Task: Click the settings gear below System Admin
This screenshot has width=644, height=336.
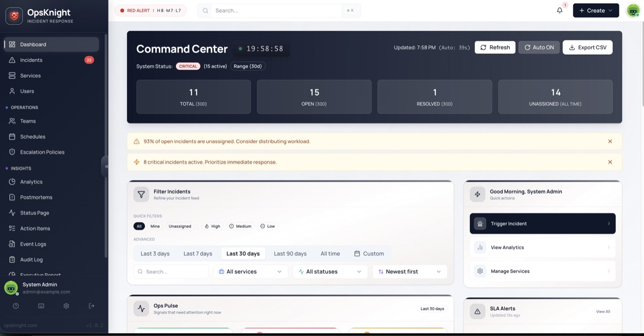Action: (x=66, y=305)
